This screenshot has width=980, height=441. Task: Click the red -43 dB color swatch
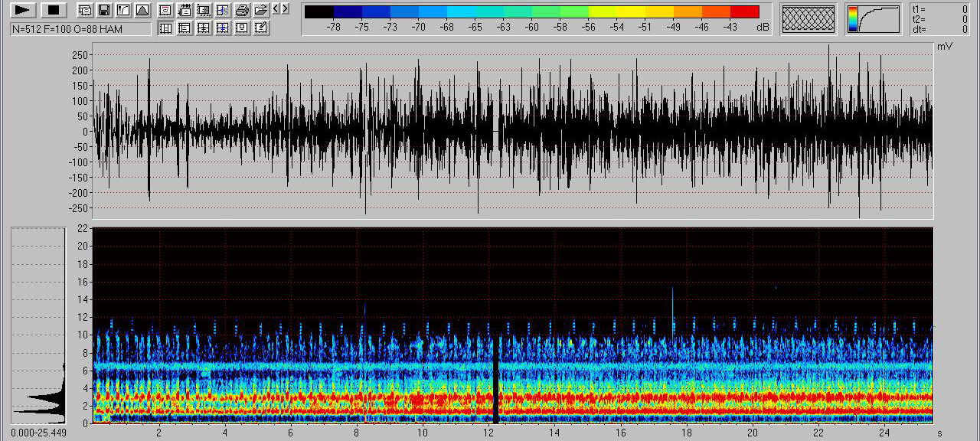click(744, 11)
